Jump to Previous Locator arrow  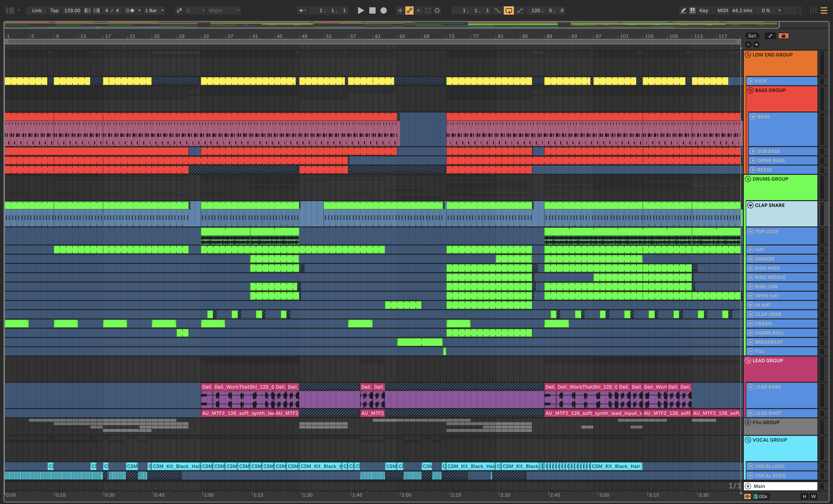pyautogui.click(x=748, y=44)
